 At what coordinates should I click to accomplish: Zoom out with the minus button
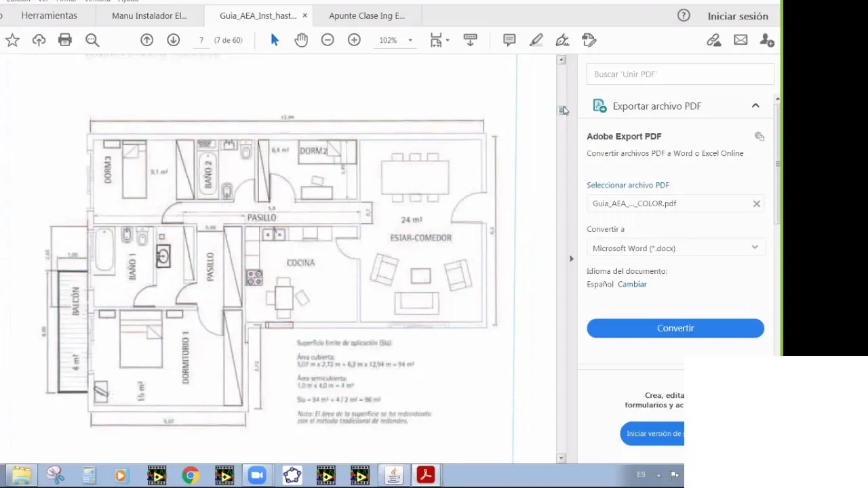click(328, 41)
